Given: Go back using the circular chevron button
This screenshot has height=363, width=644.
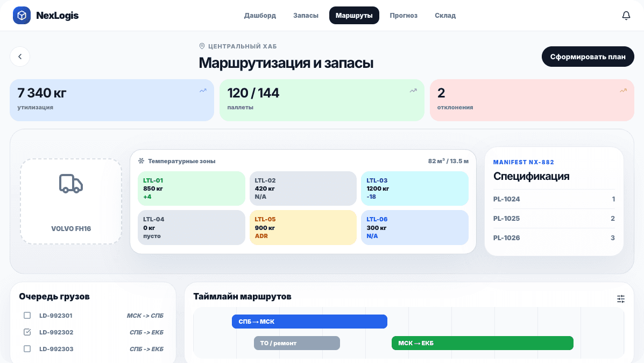Looking at the screenshot, I should point(20,56).
